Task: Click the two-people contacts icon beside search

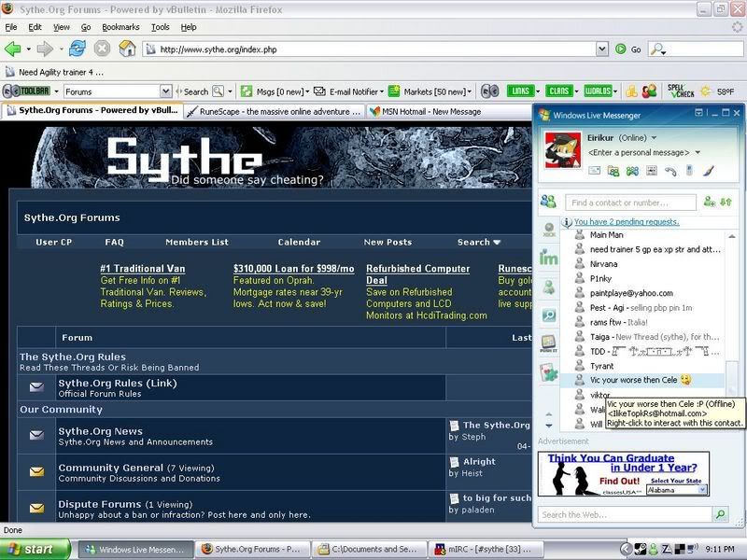Action: pyautogui.click(x=548, y=202)
